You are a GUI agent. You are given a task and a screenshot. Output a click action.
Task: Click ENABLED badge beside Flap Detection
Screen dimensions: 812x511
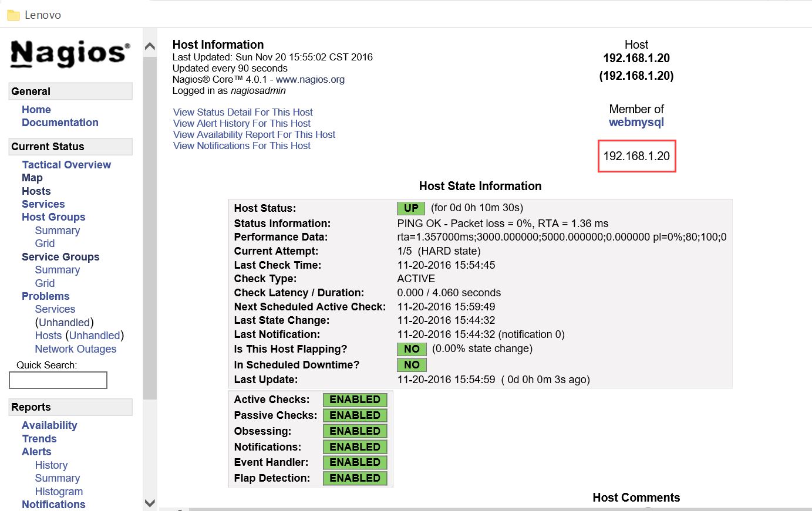coord(355,478)
